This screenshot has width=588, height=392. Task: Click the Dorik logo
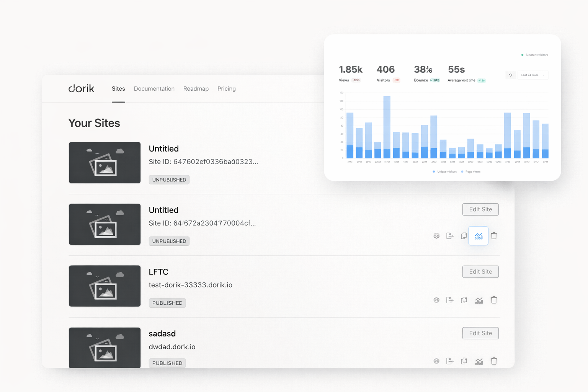(81, 88)
